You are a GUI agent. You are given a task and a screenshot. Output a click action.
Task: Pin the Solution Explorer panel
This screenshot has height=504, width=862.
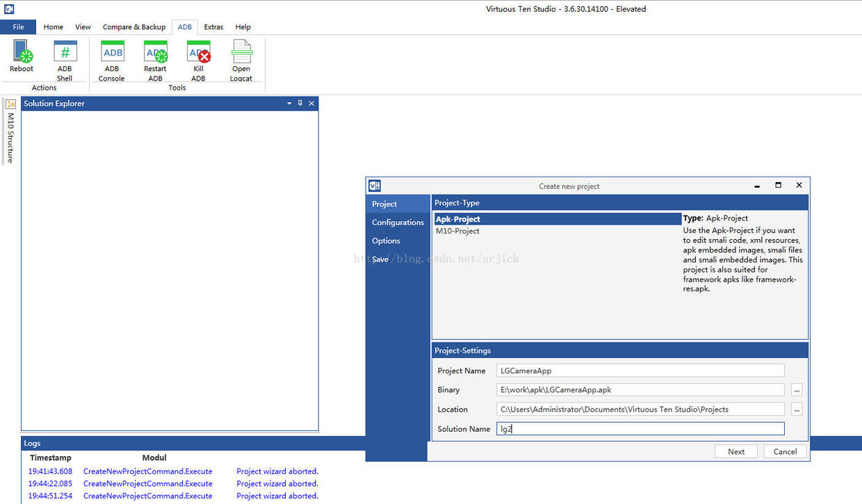(300, 103)
